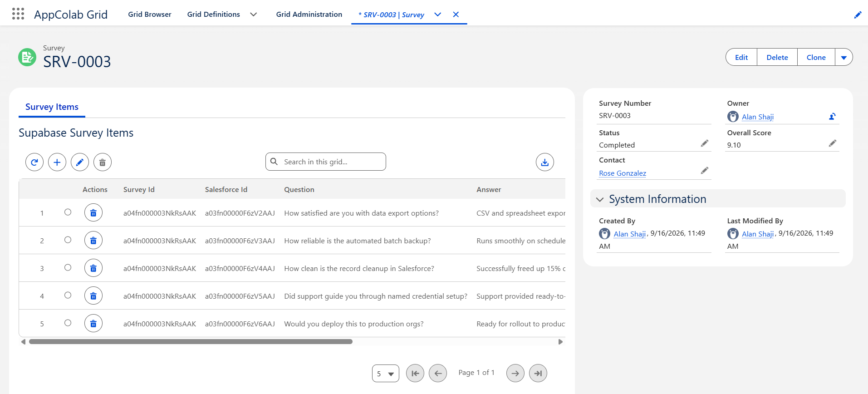Click the add new row plus icon
Image resolution: width=868 pixels, height=394 pixels.
click(x=57, y=162)
